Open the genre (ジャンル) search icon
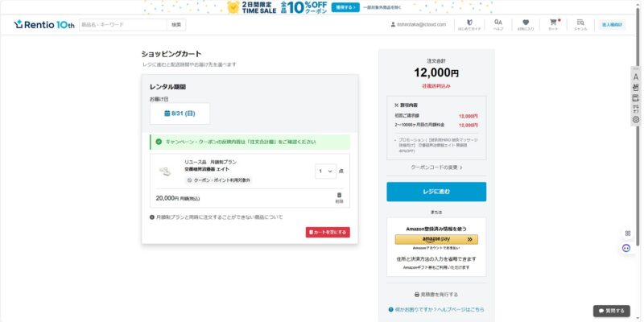 [580, 24]
